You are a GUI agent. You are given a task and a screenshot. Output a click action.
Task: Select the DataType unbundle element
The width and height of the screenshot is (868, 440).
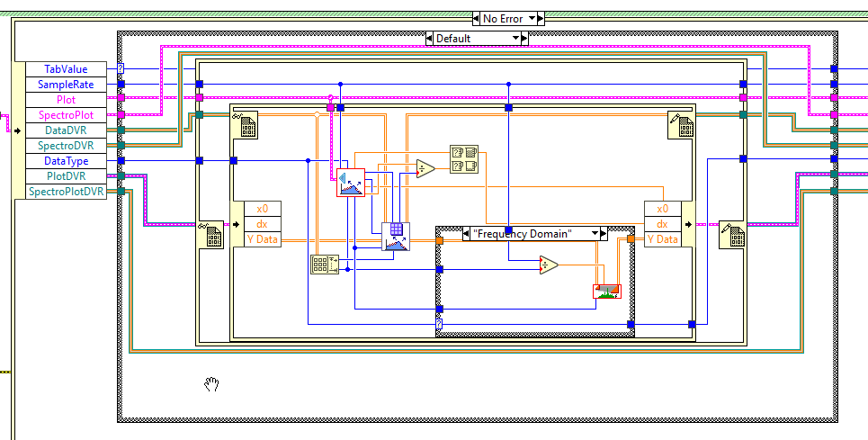click(x=66, y=161)
